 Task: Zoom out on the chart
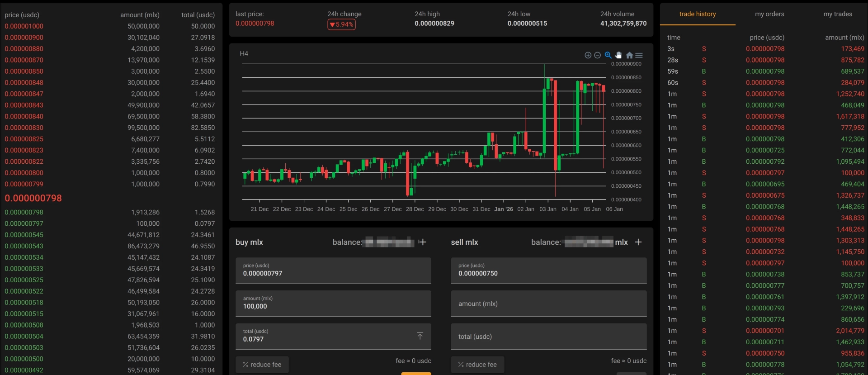pos(597,55)
